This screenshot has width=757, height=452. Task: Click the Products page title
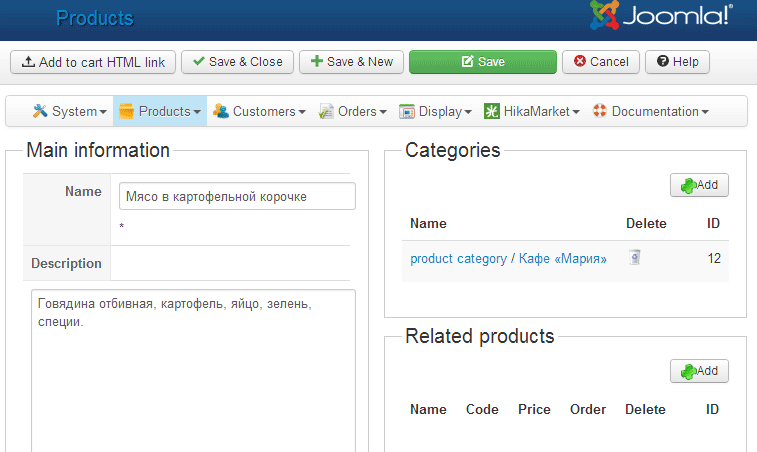pyautogui.click(x=95, y=18)
